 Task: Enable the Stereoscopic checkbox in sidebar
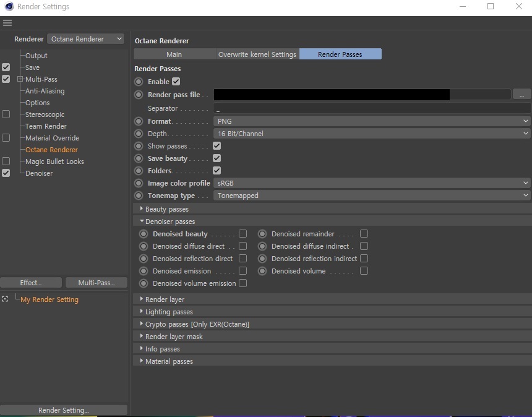point(6,114)
